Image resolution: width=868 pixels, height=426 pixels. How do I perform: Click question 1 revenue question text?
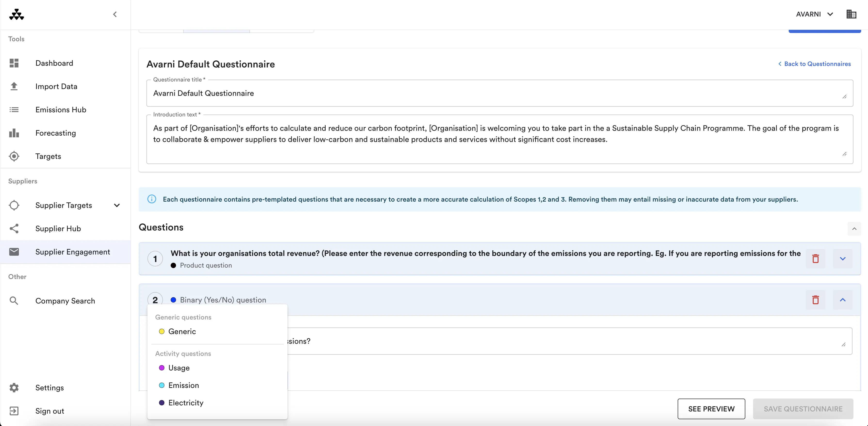point(486,253)
